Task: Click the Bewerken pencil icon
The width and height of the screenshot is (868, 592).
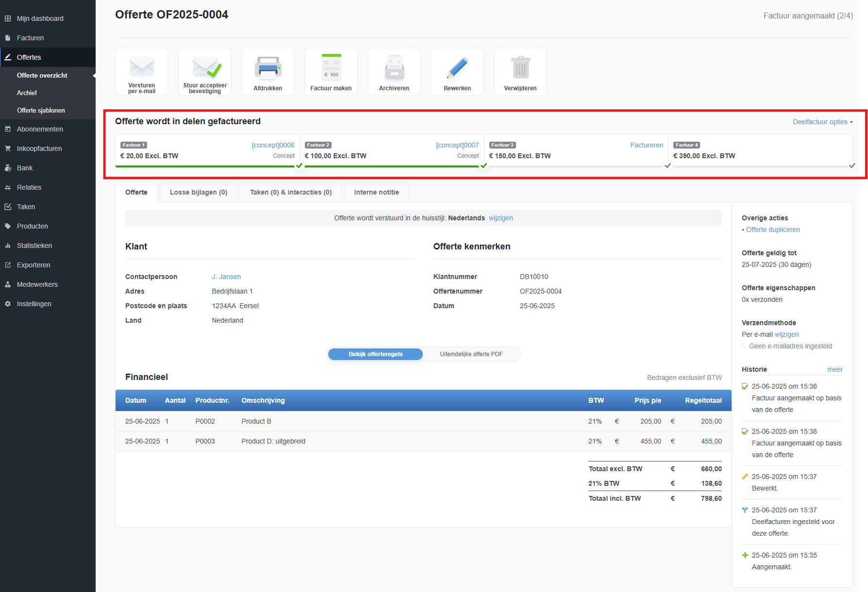Action: 457,68
